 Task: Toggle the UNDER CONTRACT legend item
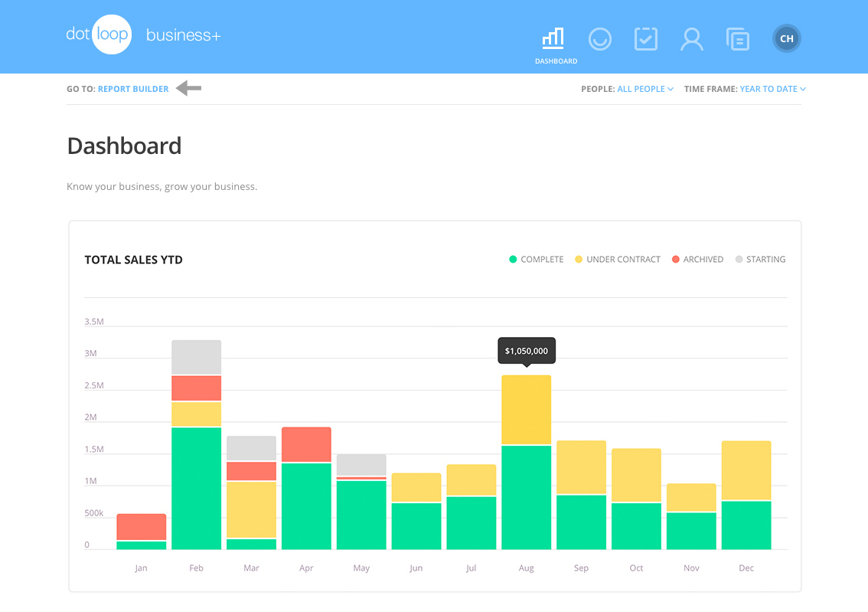(617, 259)
